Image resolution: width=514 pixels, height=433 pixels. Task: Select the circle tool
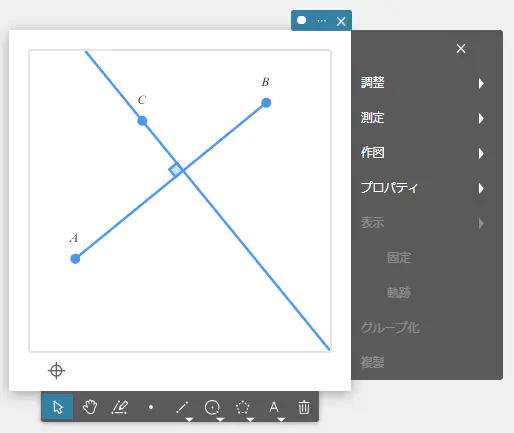point(212,407)
